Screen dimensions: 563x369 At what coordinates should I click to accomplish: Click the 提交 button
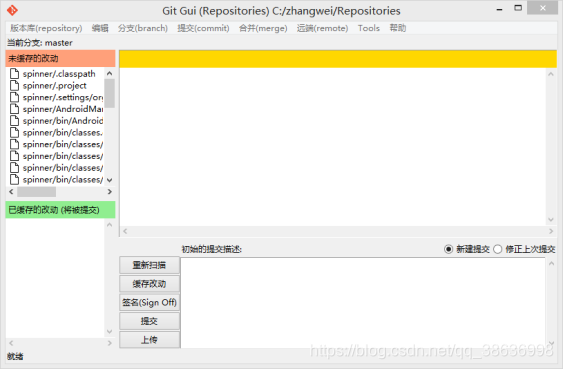(149, 321)
